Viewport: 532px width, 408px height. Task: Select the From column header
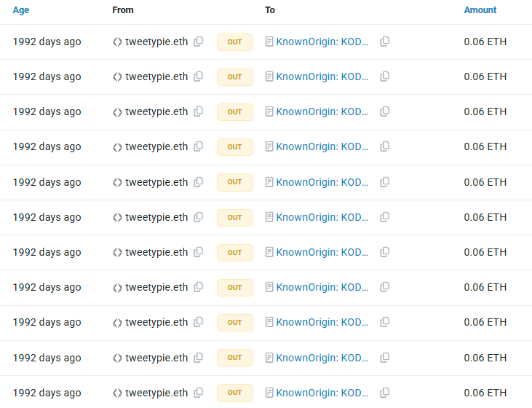[x=123, y=10]
